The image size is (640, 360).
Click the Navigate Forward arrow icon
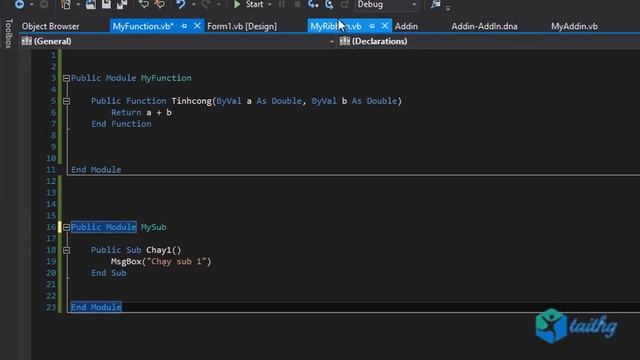44,4
